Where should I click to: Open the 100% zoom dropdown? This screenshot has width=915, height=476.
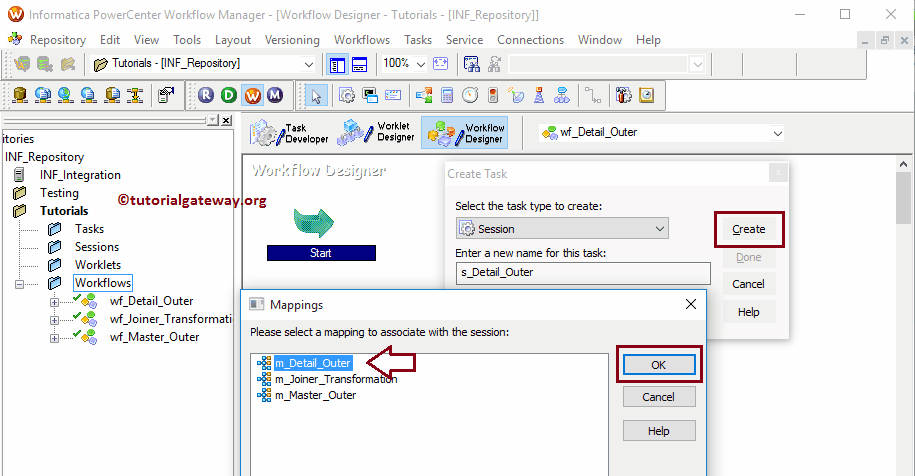(420, 64)
